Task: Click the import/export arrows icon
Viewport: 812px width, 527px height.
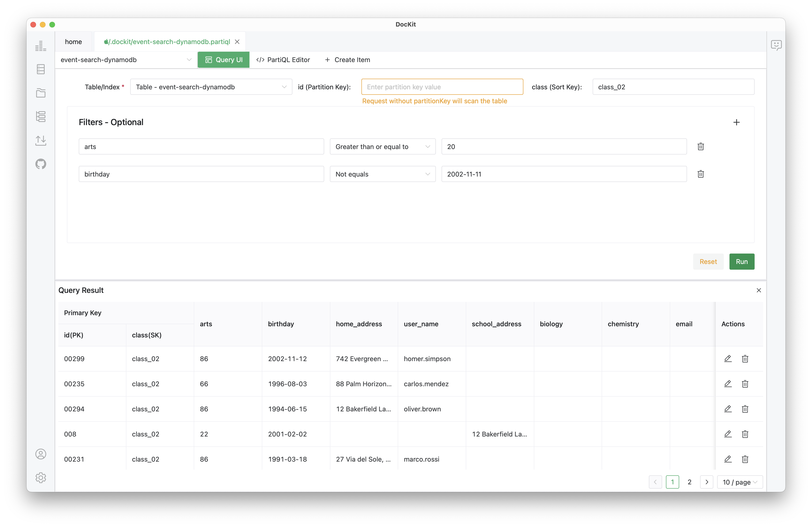Action: pyautogui.click(x=41, y=140)
